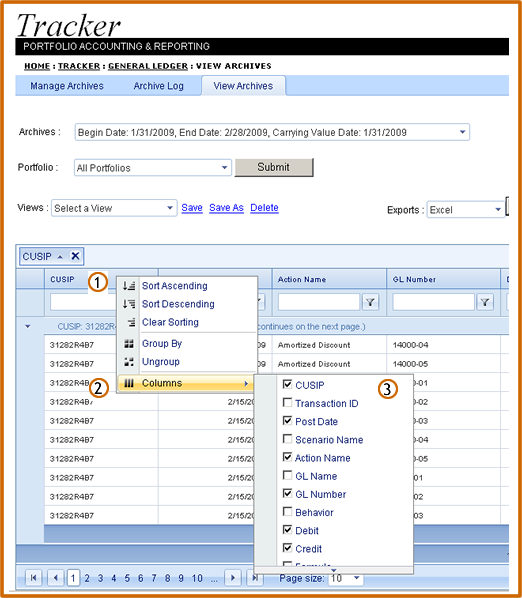Uncheck the Credit column checkbox

coord(288,548)
